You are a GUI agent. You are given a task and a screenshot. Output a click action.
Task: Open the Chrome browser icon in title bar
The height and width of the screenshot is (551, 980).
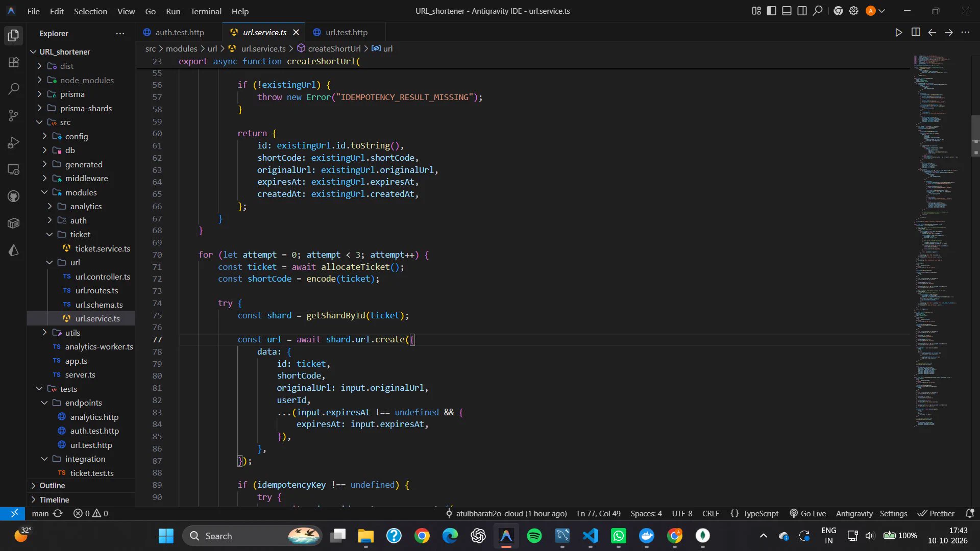(x=838, y=11)
